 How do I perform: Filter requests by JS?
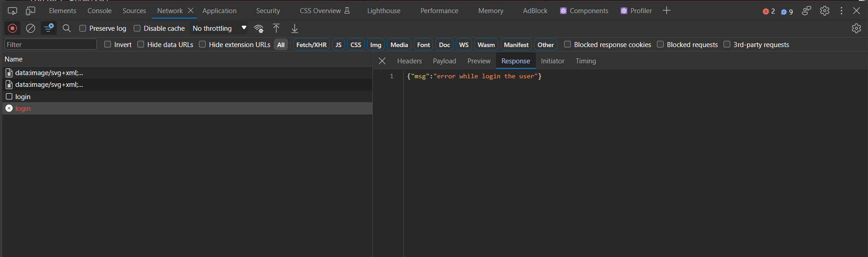(x=338, y=45)
